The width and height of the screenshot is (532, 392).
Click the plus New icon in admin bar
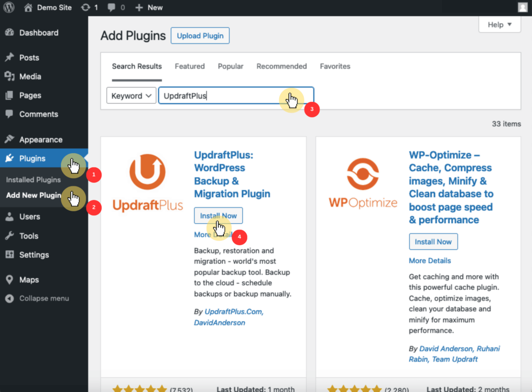(x=139, y=7)
